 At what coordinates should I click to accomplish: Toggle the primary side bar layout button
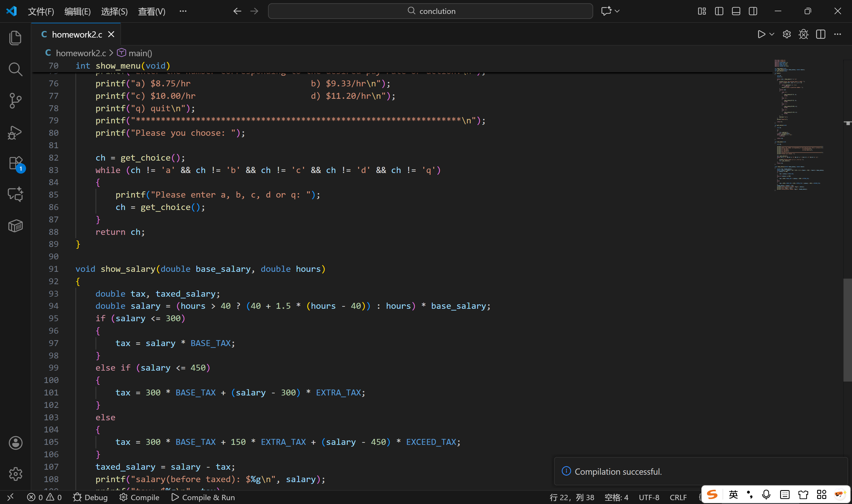click(719, 11)
